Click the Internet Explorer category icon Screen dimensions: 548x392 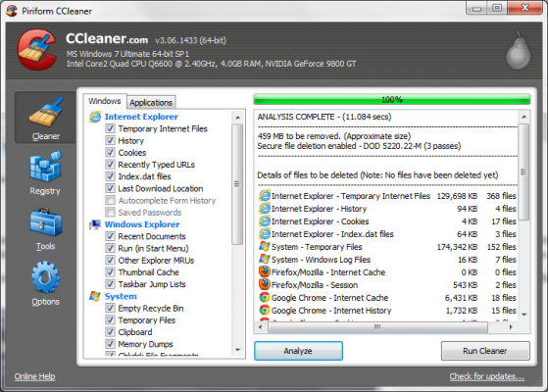tap(95, 117)
